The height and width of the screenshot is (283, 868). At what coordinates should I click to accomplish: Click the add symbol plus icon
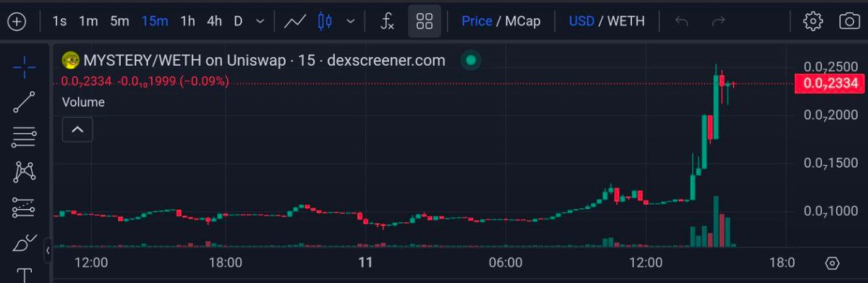(16, 22)
